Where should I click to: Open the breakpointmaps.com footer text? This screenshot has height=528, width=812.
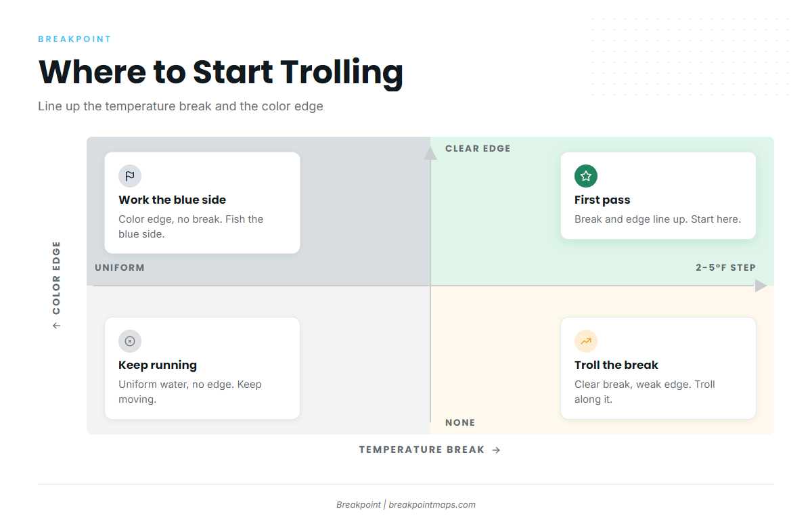click(432, 505)
